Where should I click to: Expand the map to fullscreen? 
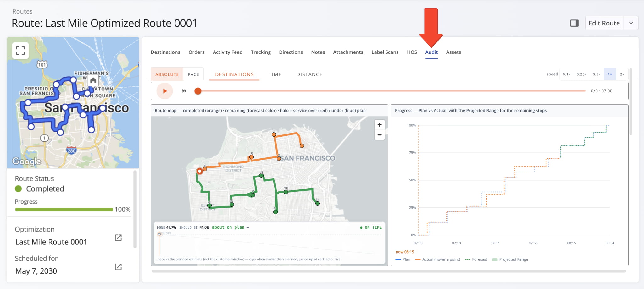coord(20,51)
